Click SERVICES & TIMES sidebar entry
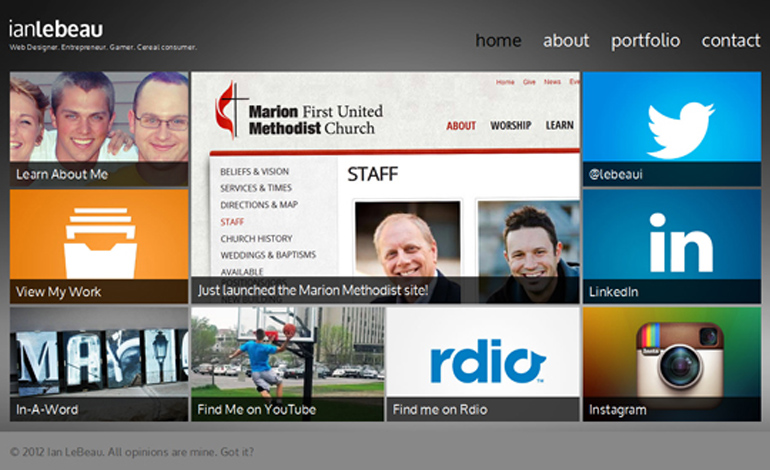Viewport: 770px width, 470px height. tap(256, 188)
